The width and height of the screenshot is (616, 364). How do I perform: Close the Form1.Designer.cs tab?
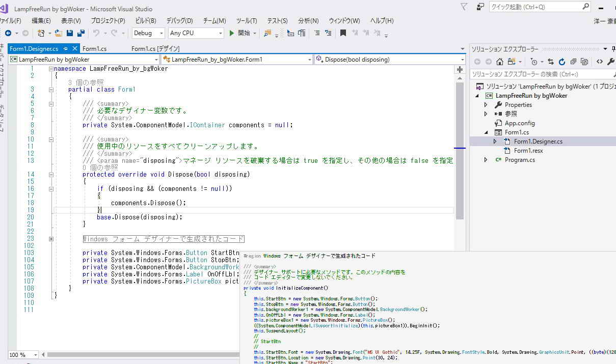pos(74,49)
